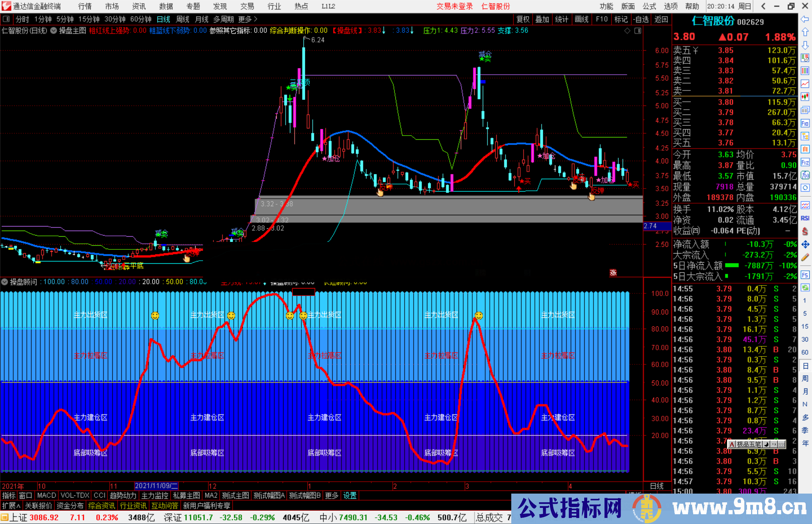The width and height of the screenshot is (812, 524).
Task: Expand the 操盘顾问 sub-chart dropdown arrow
Action: (5, 282)
